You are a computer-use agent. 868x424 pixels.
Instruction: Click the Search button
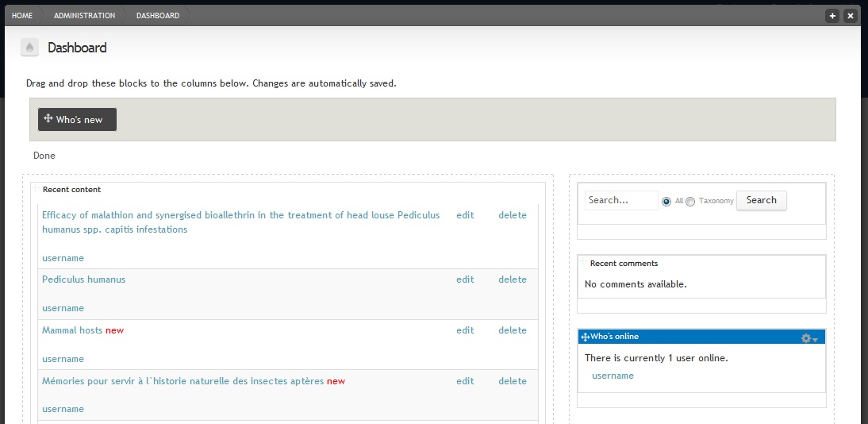tap(761, 200)
